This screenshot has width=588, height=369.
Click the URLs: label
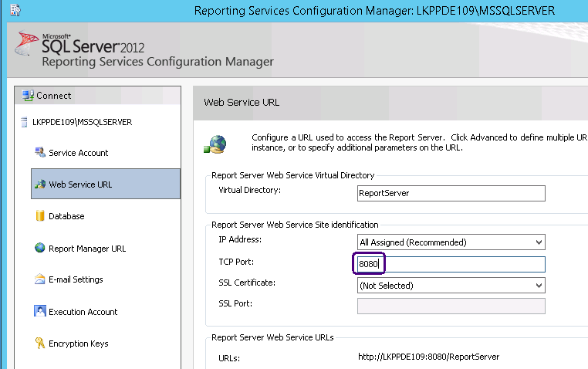point(229,358)
